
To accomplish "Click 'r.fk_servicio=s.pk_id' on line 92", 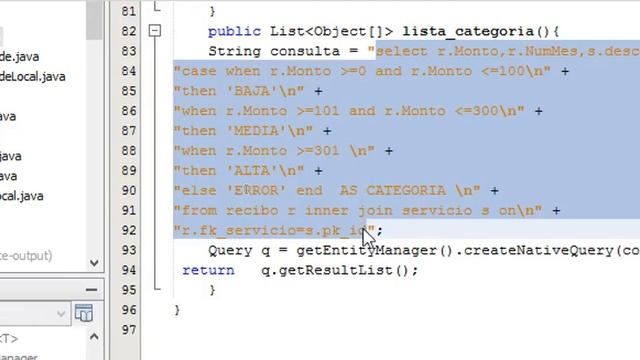I will tap(274, 231).
